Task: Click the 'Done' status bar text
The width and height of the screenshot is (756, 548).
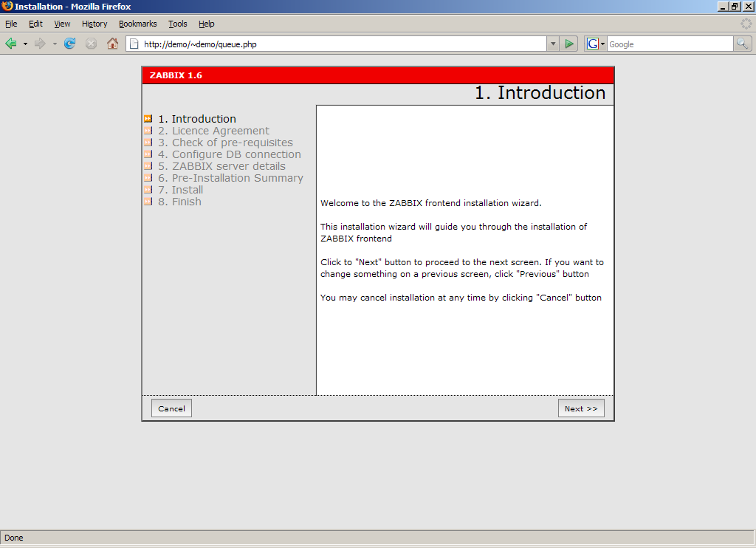Action: click(x=14, y=538)
